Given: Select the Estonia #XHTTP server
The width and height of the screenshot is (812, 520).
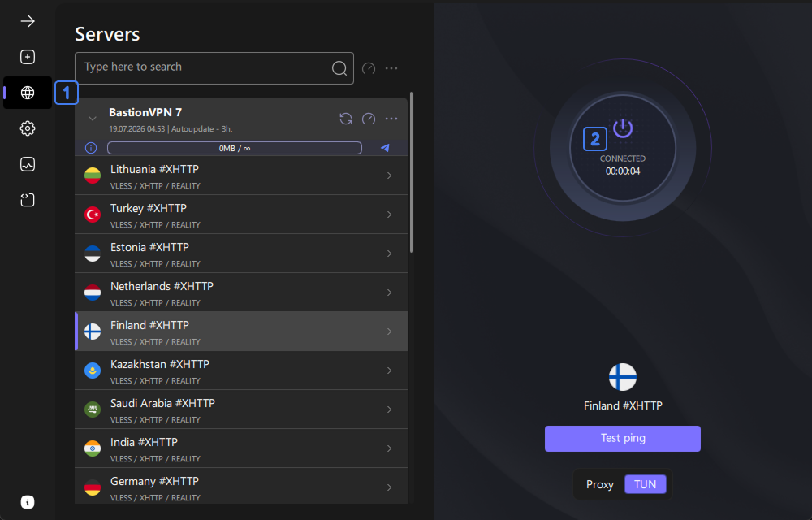Looking at the screenshot, I should 241,253.
